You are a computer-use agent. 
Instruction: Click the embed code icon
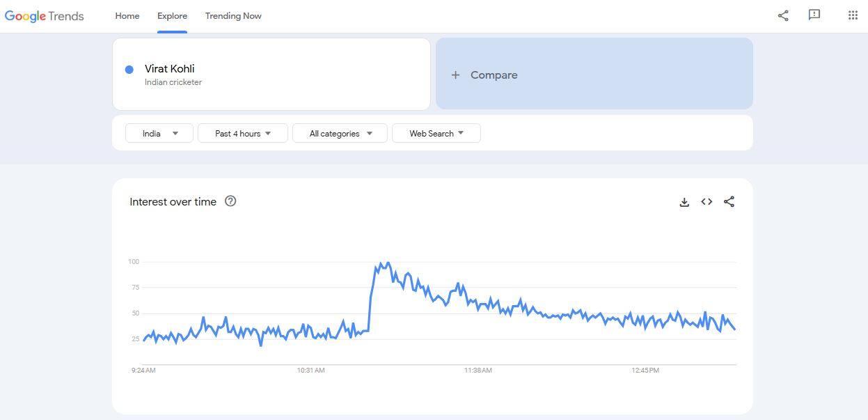point(707,202)
